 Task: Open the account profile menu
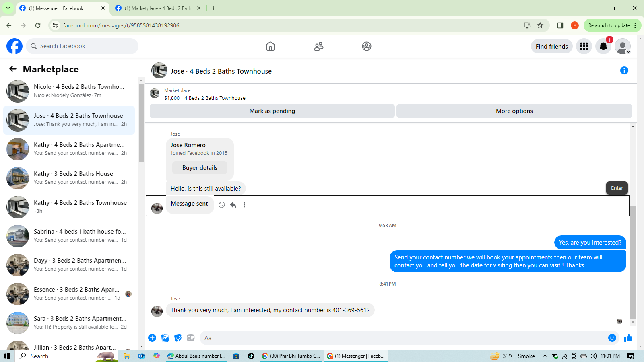click(623, 46)
